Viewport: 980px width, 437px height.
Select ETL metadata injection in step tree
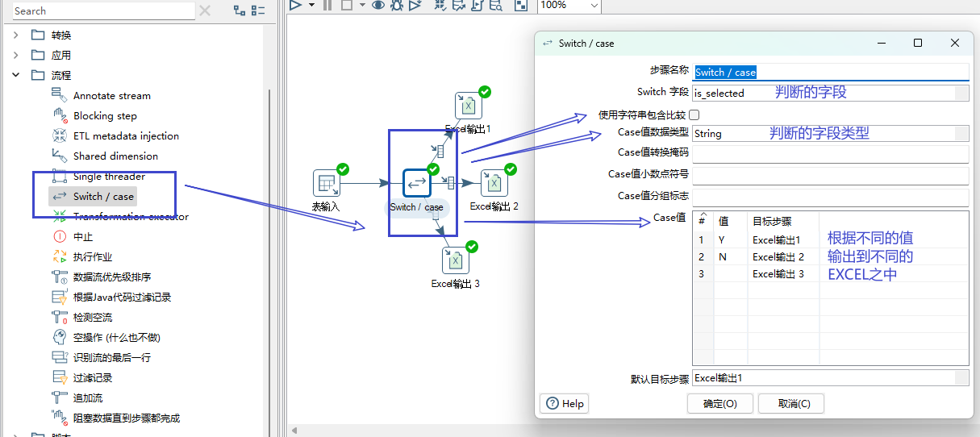coord(126,136)
